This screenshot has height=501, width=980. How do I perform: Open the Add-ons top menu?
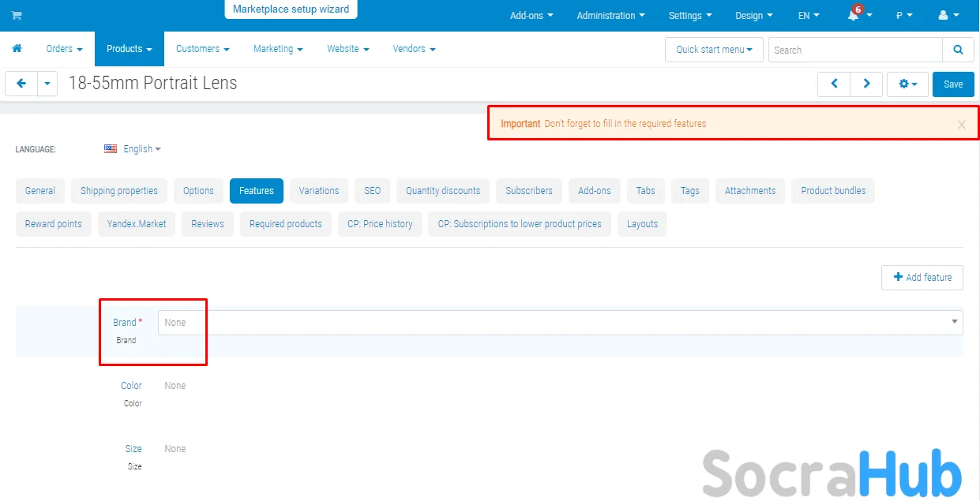coord(531,16)
